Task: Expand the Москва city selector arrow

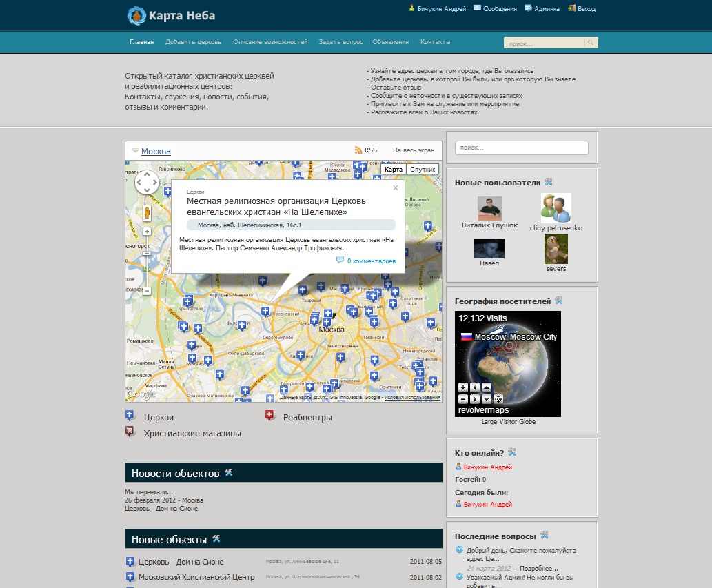Action: tap(135, 152)
